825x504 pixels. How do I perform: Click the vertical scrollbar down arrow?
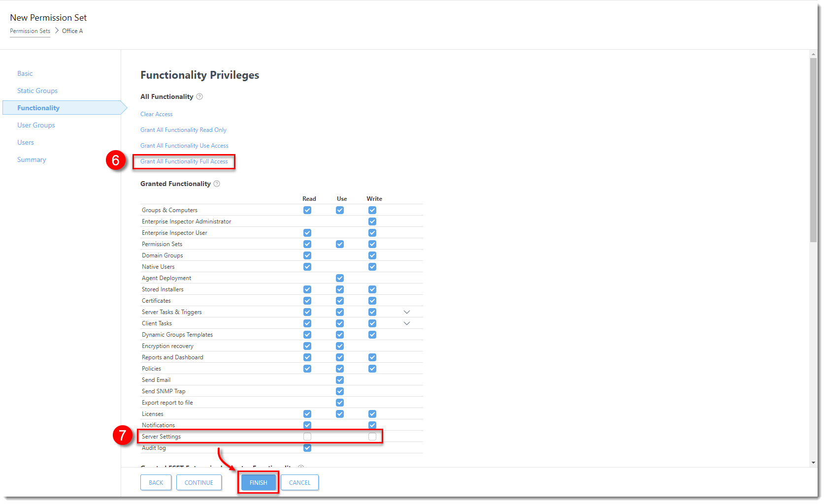coord(813,463)
